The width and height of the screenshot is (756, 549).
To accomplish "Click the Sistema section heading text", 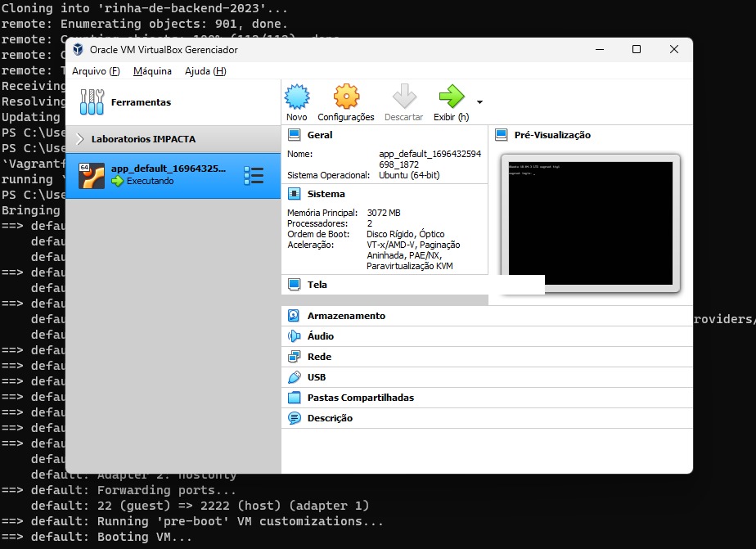I will pos(326,194).
